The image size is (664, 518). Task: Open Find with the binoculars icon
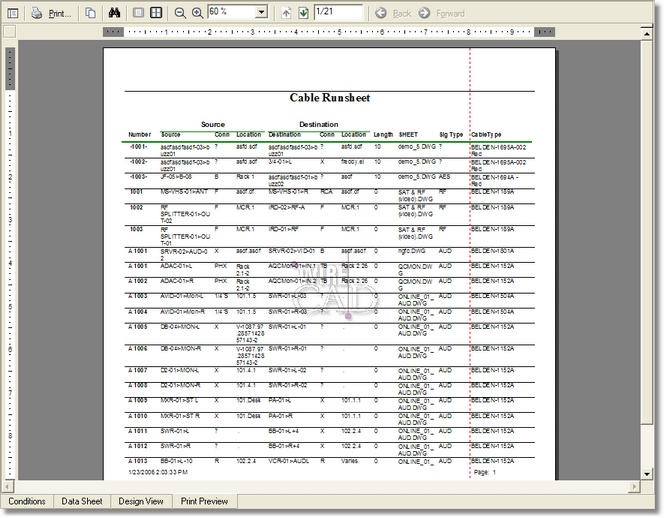[114, 13]
